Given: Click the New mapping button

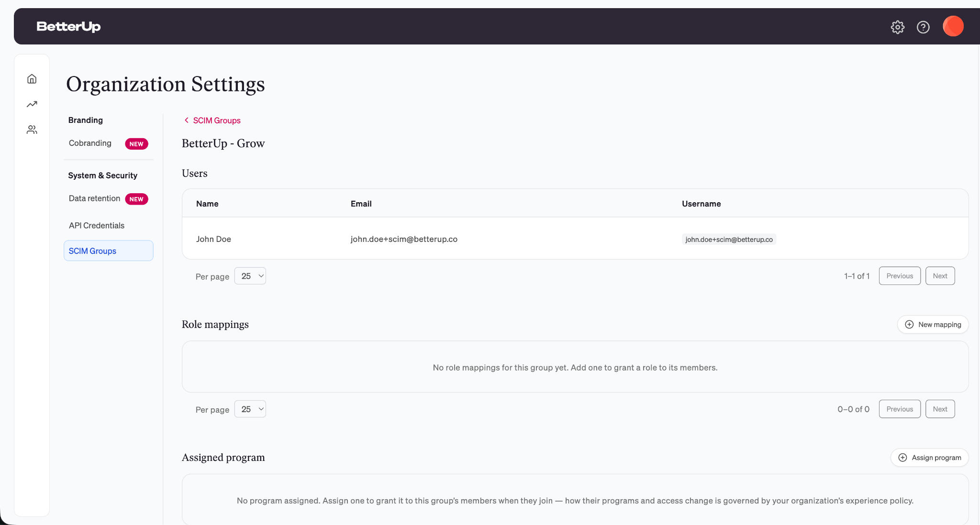Looking at the screenshot, I should 933,325.
